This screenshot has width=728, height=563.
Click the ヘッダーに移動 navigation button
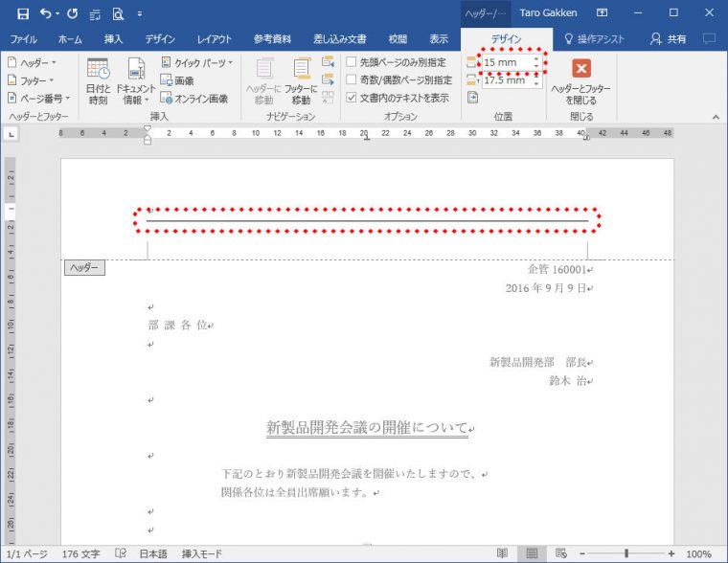263,81
